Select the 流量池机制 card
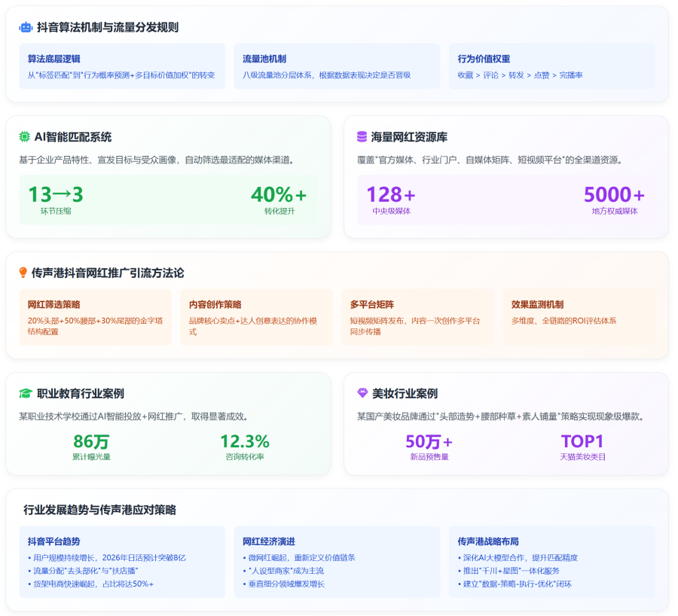The image size is (678, 616). 337,66
